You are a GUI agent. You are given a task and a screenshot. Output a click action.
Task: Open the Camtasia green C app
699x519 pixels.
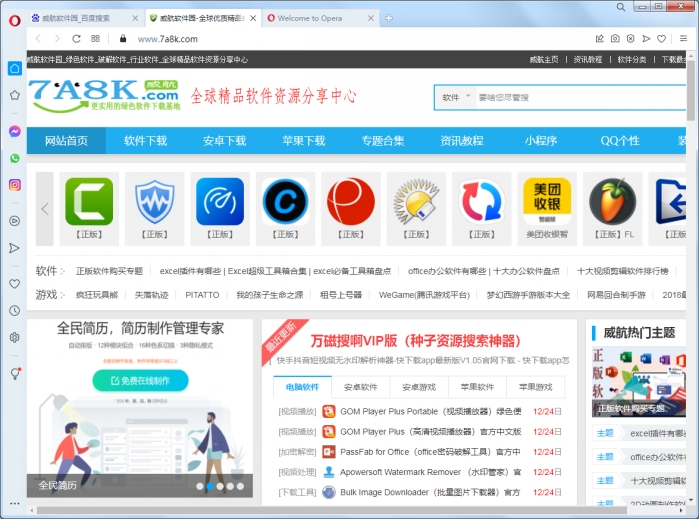(89, 209)
